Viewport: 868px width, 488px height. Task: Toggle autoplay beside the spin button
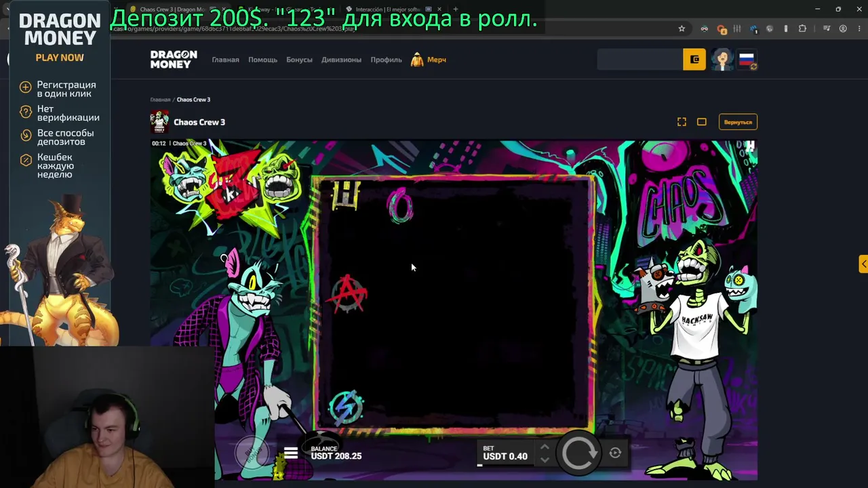tap(615, 453)
